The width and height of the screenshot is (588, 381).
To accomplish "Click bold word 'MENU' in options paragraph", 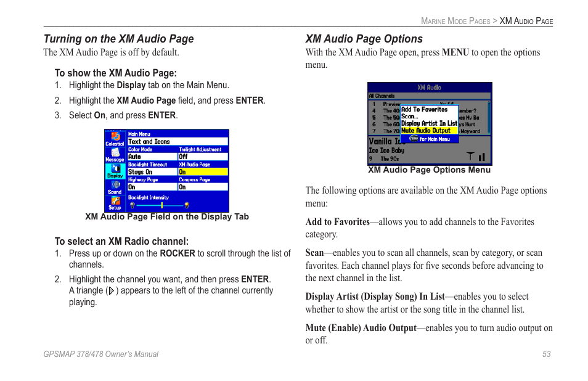I will coord(455,52).
